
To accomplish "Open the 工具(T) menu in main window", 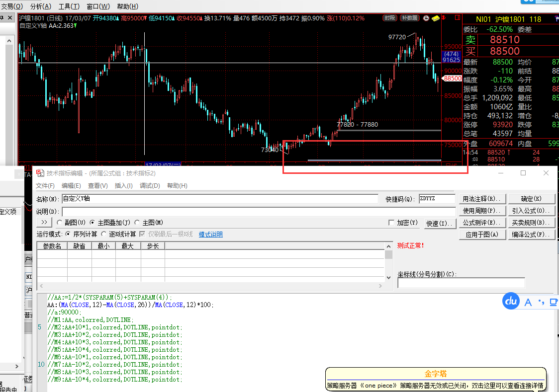I will (69, 6).
